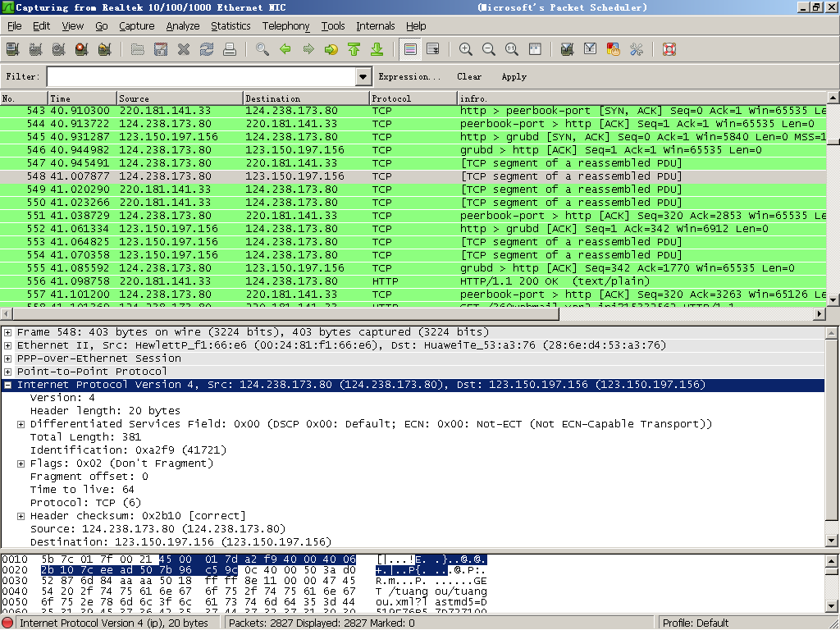Screen dimensions: 840x630
Task: Click the Filter label button
Action: [23, 76]
